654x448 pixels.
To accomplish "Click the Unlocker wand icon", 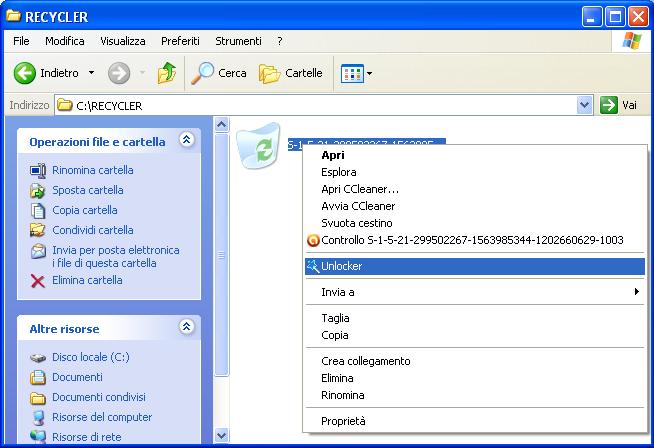I will click(x=313, y=266).
